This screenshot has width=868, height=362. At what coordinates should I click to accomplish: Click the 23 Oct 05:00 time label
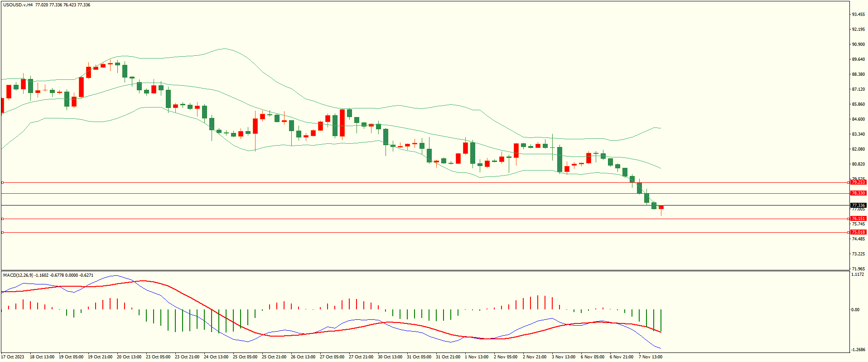pyautogui.click(x=158, y=357)
